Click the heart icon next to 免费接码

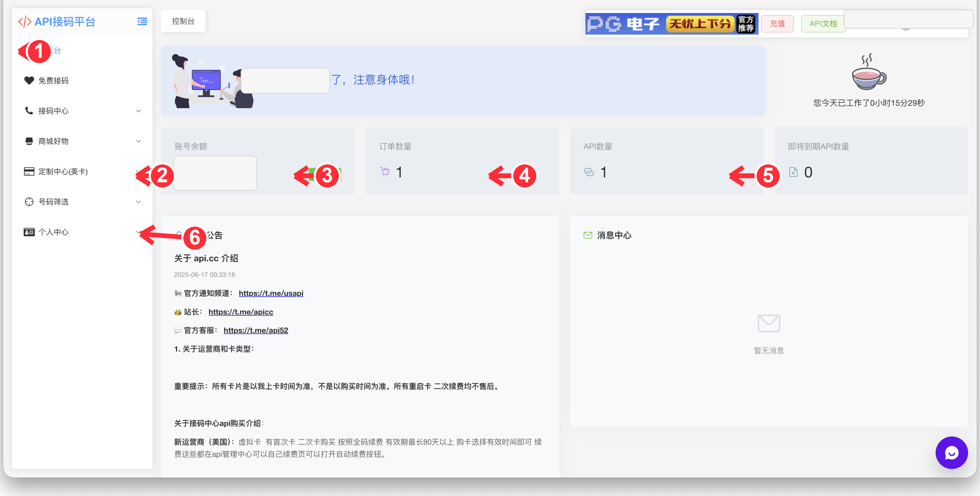(29, 80)
